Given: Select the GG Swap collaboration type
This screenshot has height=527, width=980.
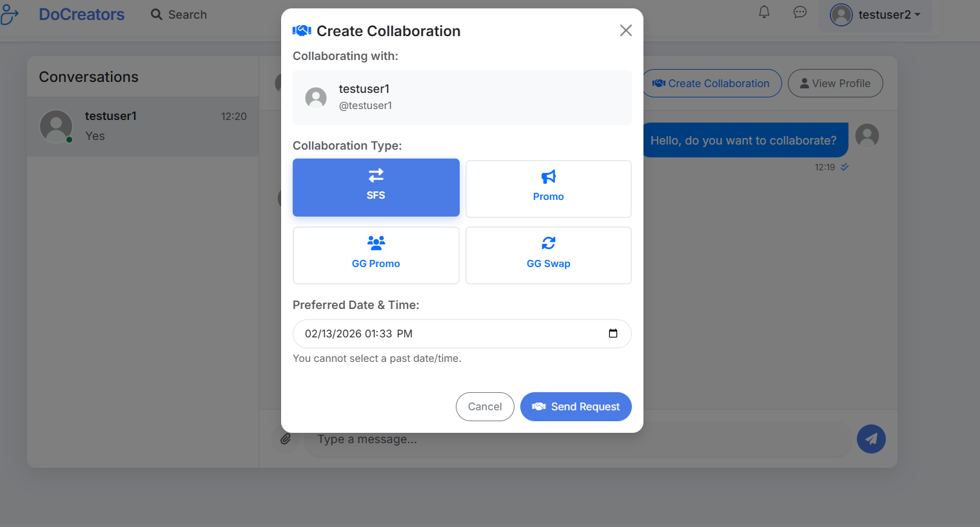Looking at the screenshot, I should coord(548,255).
